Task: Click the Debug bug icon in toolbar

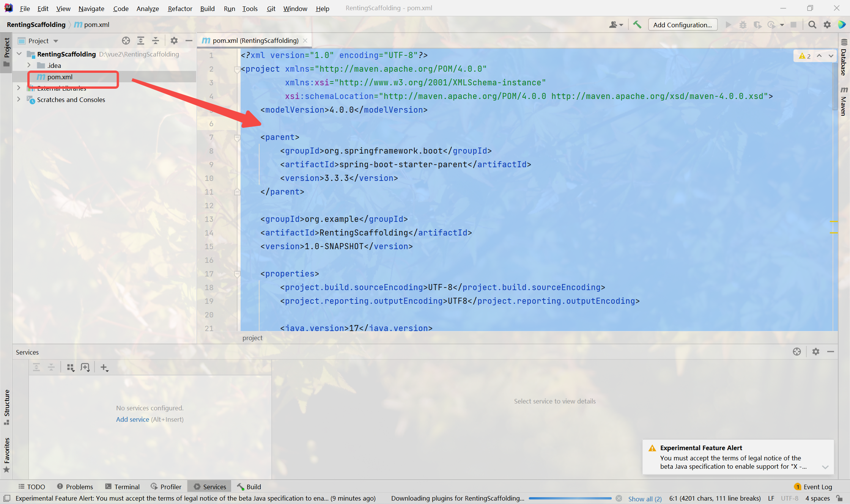Action: (743, 25)
